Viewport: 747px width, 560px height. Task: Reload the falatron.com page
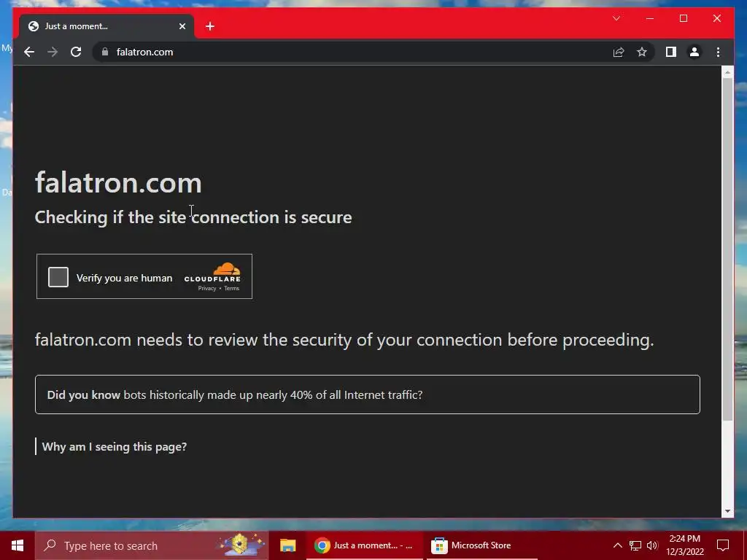(76, 52)
